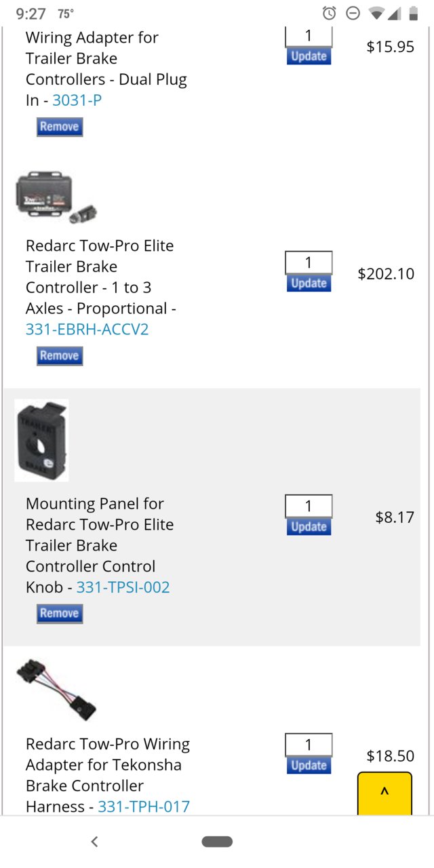Tap the do-not-disturb status icon
This screenshot has height=868, width=434.
tap(352, 14)
